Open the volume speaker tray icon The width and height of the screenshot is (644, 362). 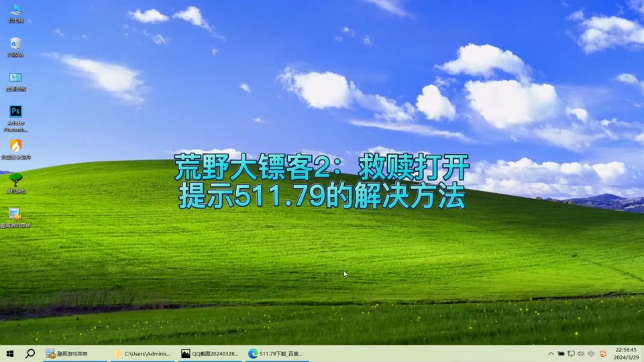click(x=581, y=353)
